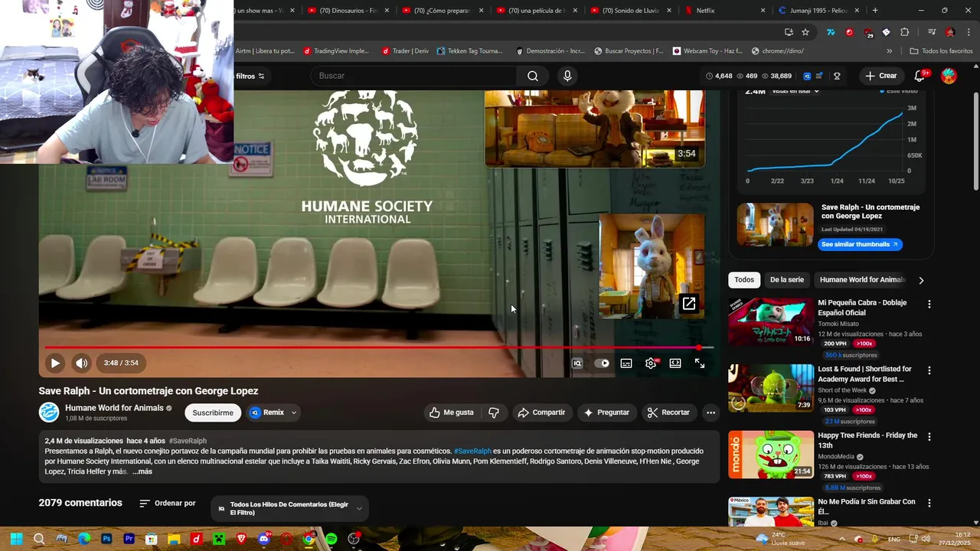The image size is (980, 551).
Task: Open the Windows Start menu
Action: (16, 539)
